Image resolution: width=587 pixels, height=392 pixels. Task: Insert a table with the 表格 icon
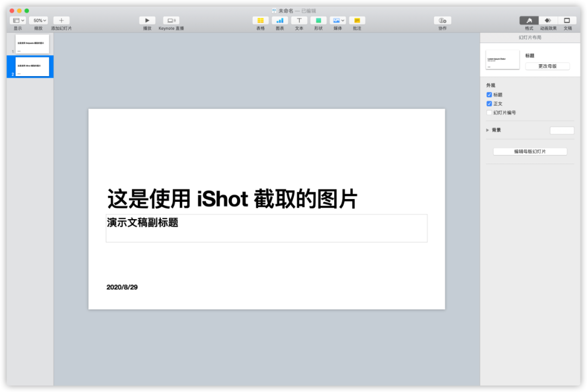(x=260, y=21)
